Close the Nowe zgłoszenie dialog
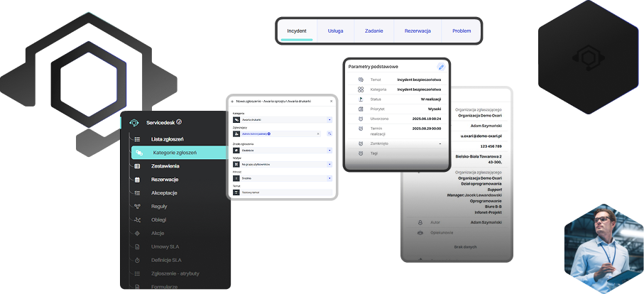 pyautogui.click(x=330, y=102)
